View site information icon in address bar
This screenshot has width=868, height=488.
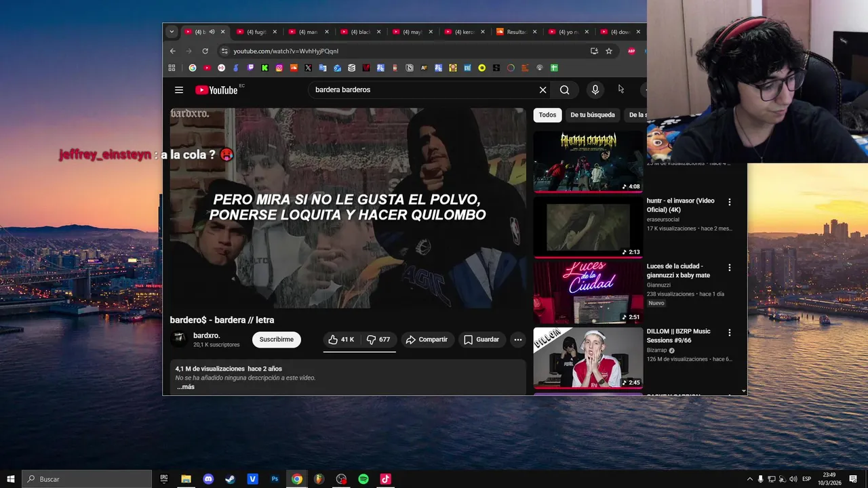[224, 51]
